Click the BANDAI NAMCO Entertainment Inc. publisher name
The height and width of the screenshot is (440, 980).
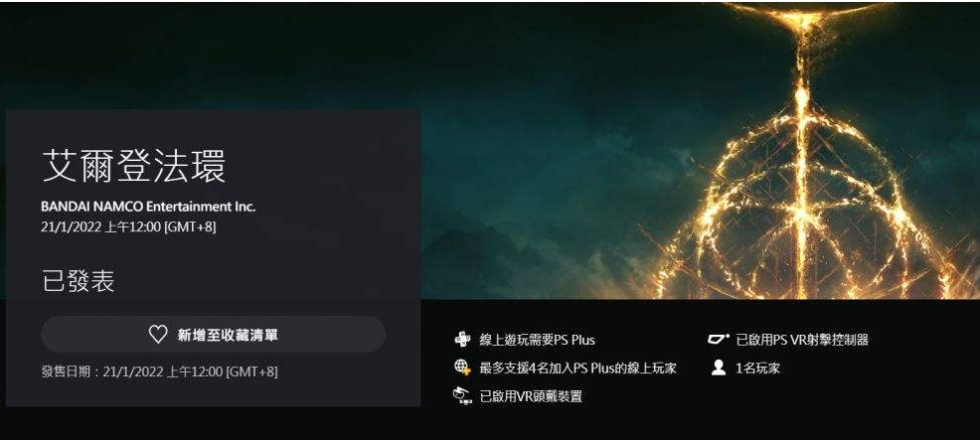click(148, 207)
